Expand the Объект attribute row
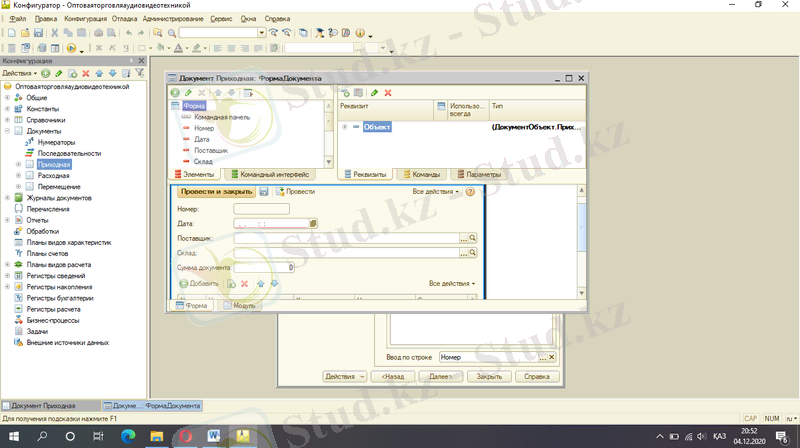 pyautogui.click(x=345, y=127)
